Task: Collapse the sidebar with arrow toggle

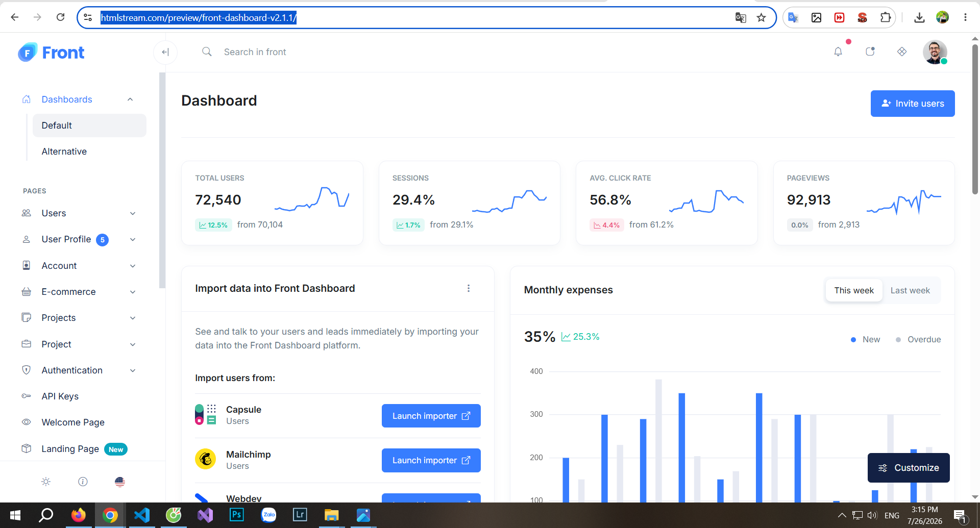Action: point(165,52)
